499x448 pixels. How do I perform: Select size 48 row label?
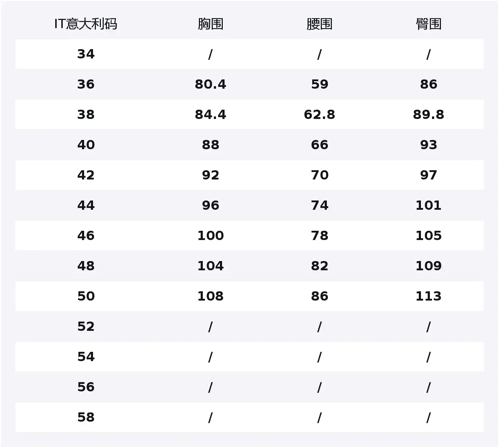[x=86, y=266]
